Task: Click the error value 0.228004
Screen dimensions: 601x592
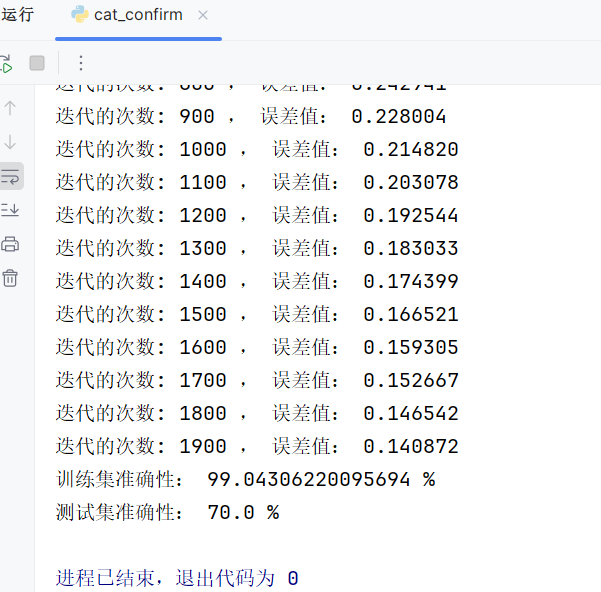Action: (399, 116)
